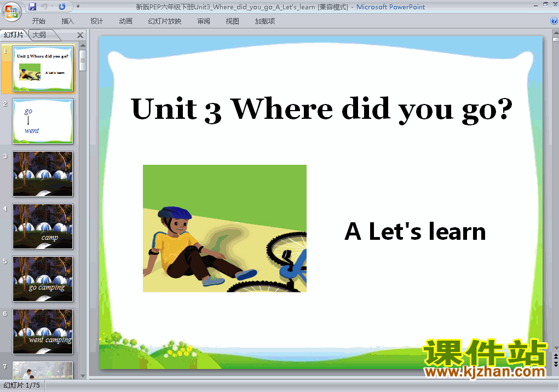Open the 加载项 ribbon tab

265,21
